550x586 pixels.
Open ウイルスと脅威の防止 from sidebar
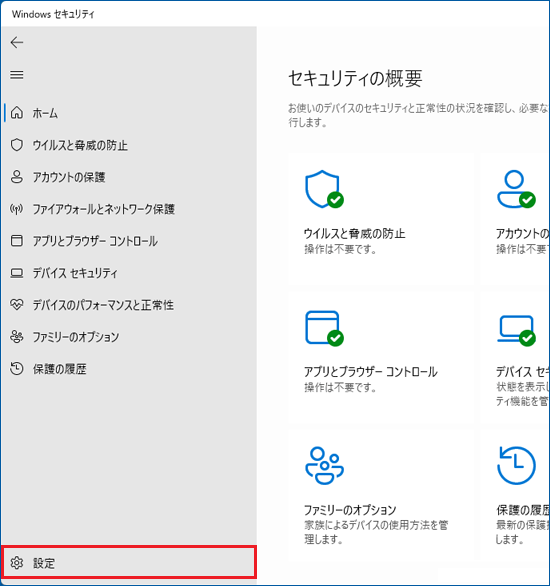(129, 145)
